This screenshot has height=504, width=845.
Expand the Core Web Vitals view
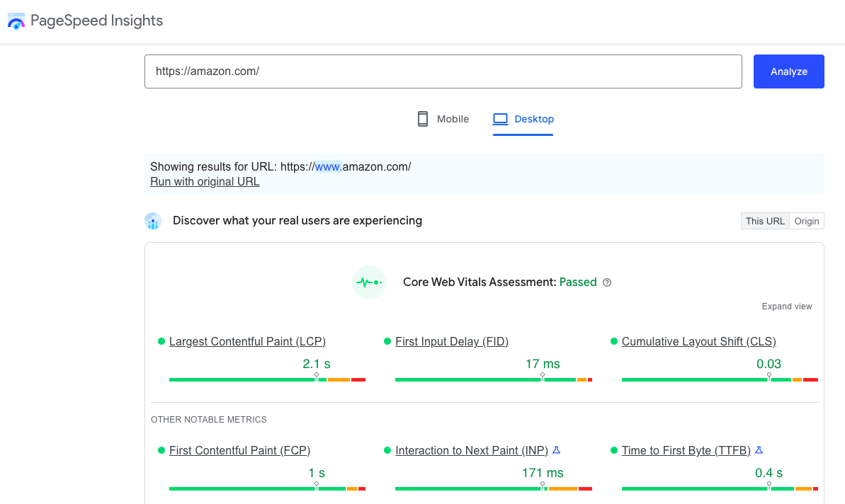[x=787, y=306]
